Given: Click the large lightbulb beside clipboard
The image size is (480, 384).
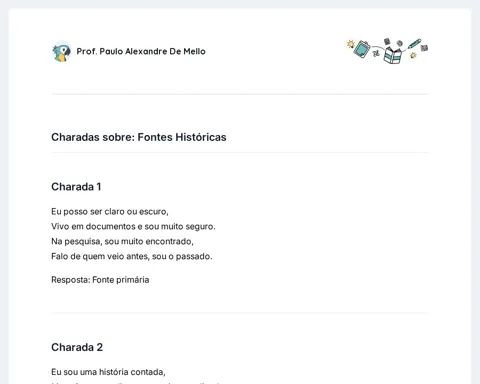Looking at the screenshot, I should 350,44.
